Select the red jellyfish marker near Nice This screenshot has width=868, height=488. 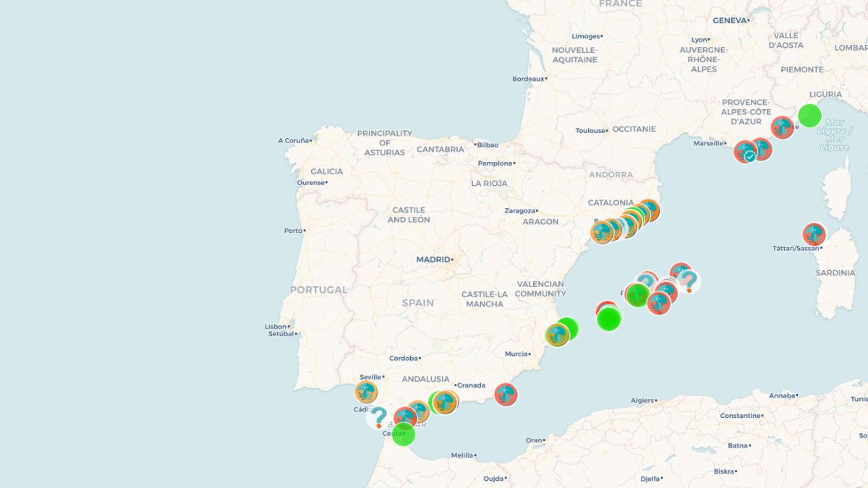pyautogui.click(x=782, y=127)
